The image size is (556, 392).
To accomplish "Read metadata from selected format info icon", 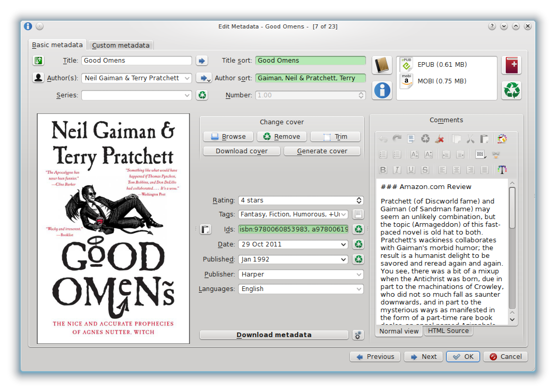I will 382,91.
